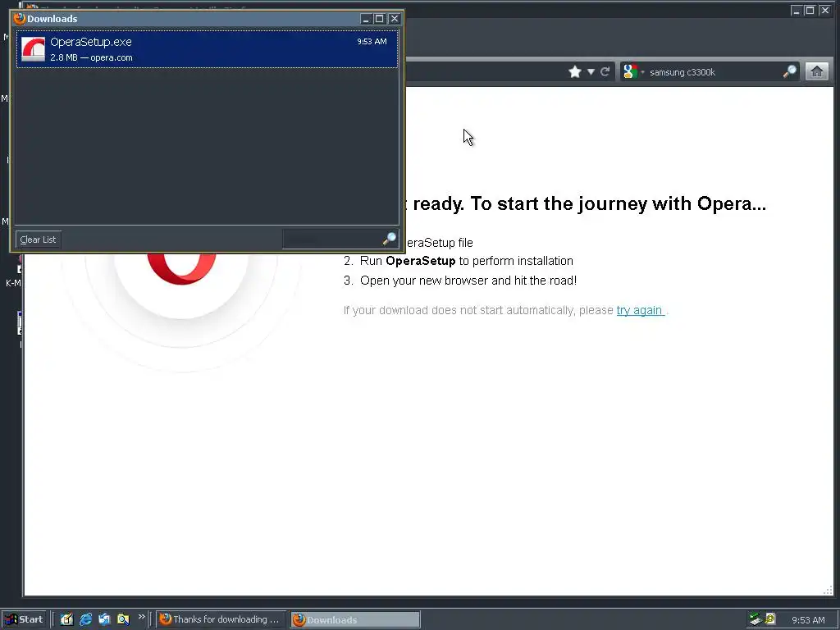The image size is (840, 630).
Task: Minimize the Downloads window
Action: [365, 19]
